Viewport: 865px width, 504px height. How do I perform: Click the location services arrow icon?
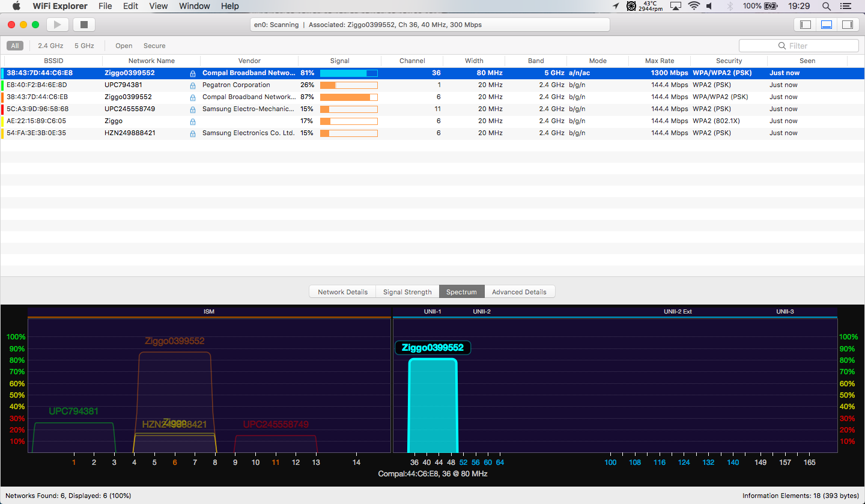point(616,6)
